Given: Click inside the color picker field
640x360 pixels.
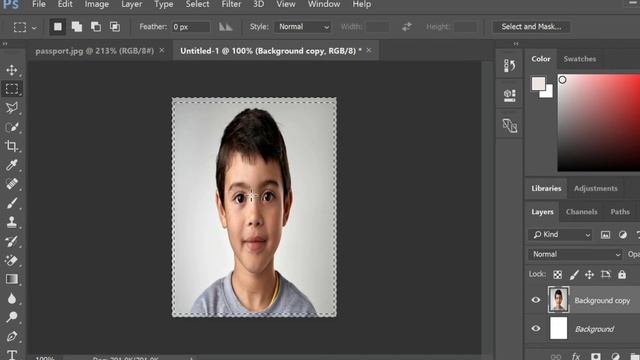Looking at the screenshot, I should pyautogui.click(x=598, y=122).
